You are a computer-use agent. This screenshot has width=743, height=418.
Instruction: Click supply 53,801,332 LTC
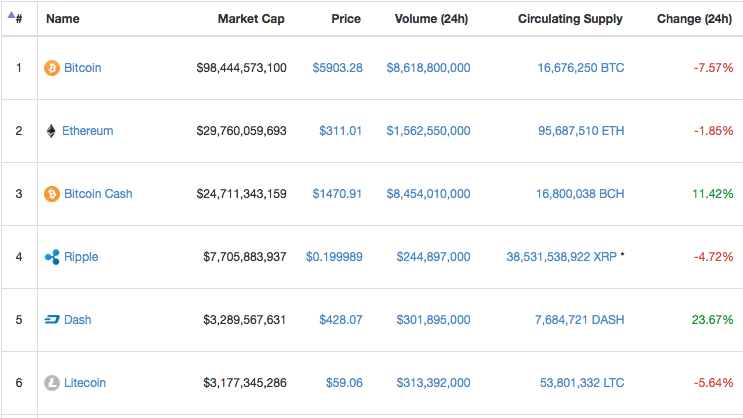pos(582,383)
